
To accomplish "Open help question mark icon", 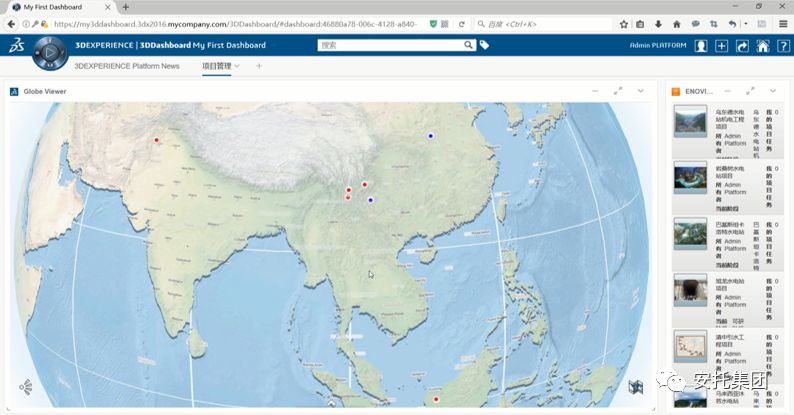I will pos(783,46).
